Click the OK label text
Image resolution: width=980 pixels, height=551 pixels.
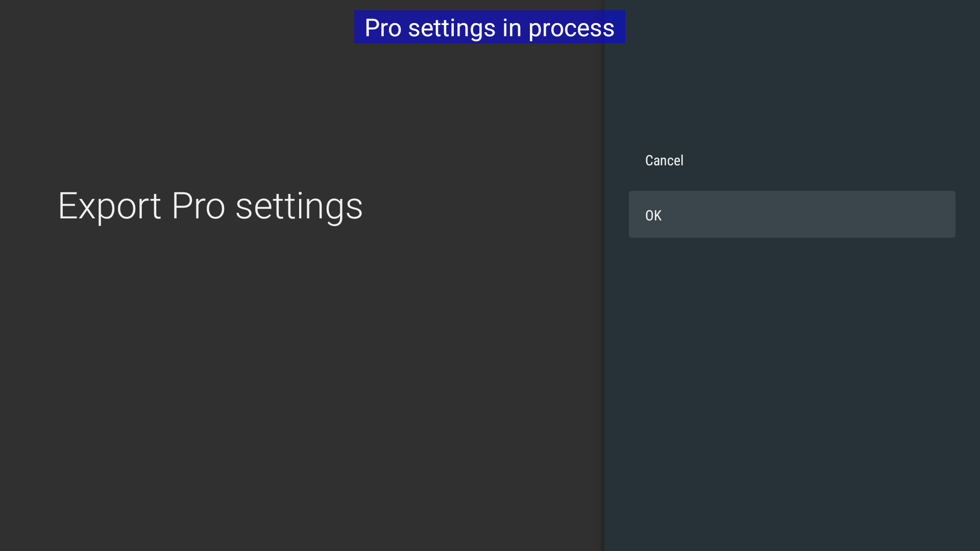point(653,215)
